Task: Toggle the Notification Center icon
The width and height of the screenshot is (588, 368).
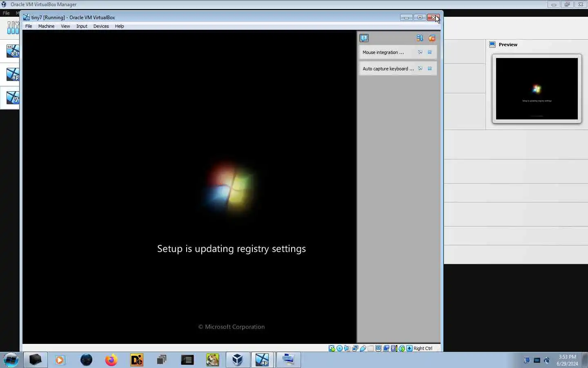Action: (364, 38)
